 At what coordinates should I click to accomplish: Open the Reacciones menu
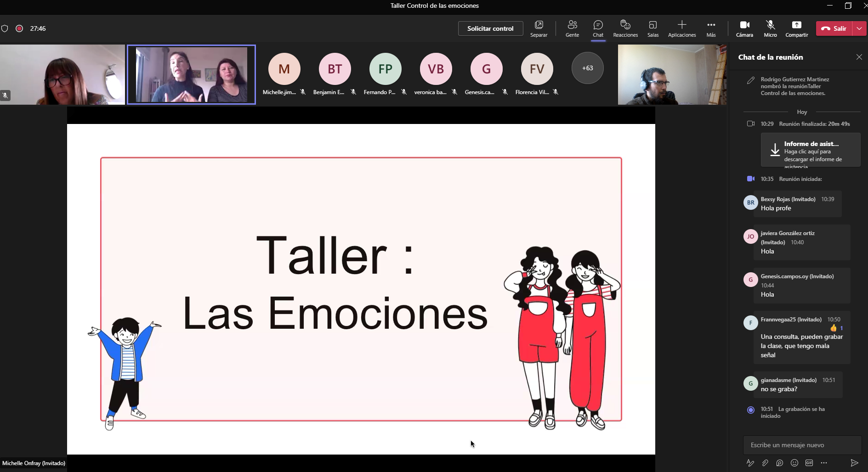625,28
